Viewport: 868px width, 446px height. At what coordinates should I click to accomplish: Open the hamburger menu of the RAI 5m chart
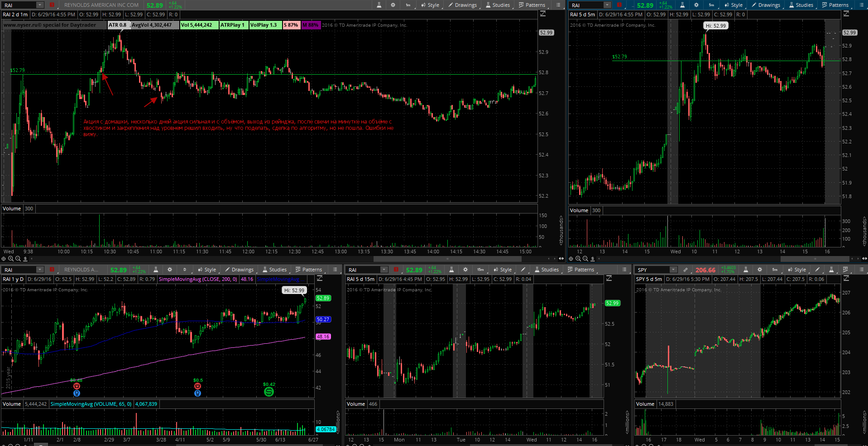tap(862, 5)
